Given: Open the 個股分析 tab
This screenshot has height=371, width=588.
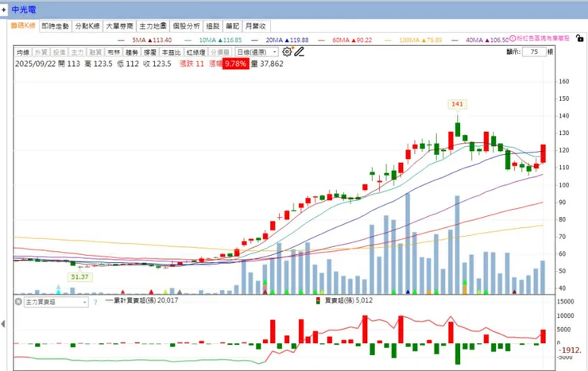Looking at the screenshot, I should 186,26.
